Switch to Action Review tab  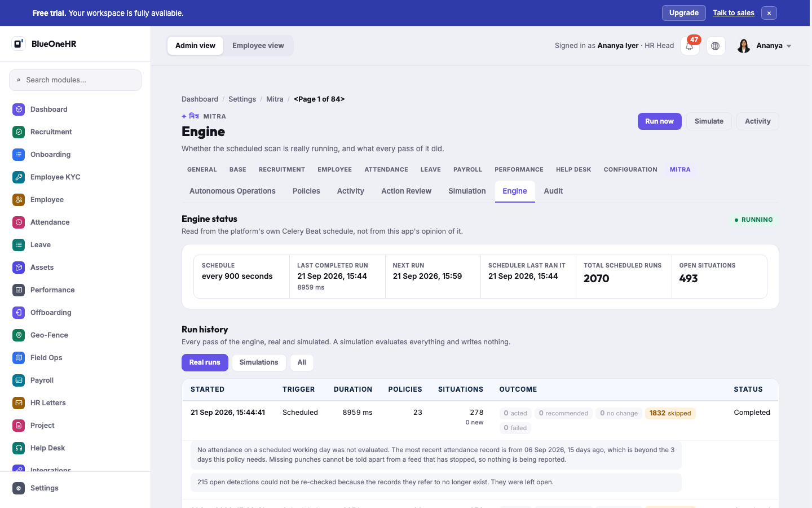click(x=406, y=191)
